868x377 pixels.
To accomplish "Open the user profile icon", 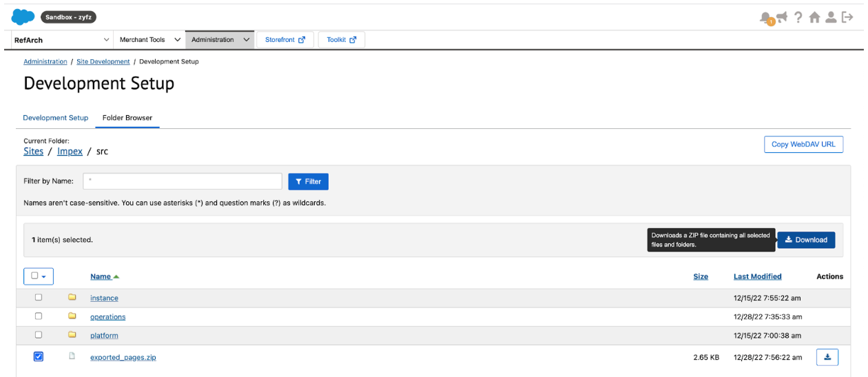I will (831, 17).
